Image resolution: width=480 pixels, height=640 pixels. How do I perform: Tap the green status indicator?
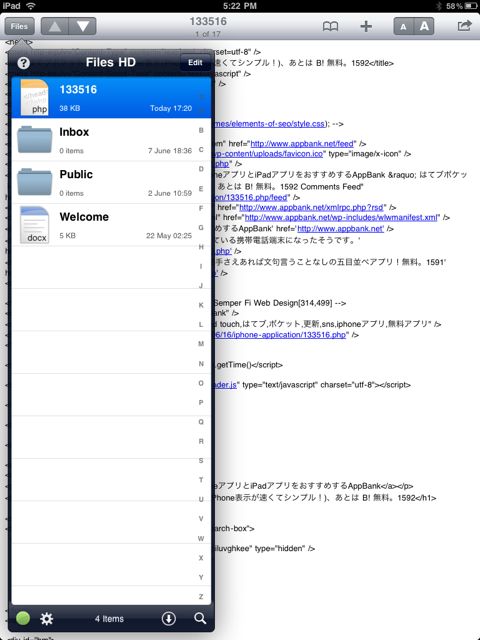point(23,618)
